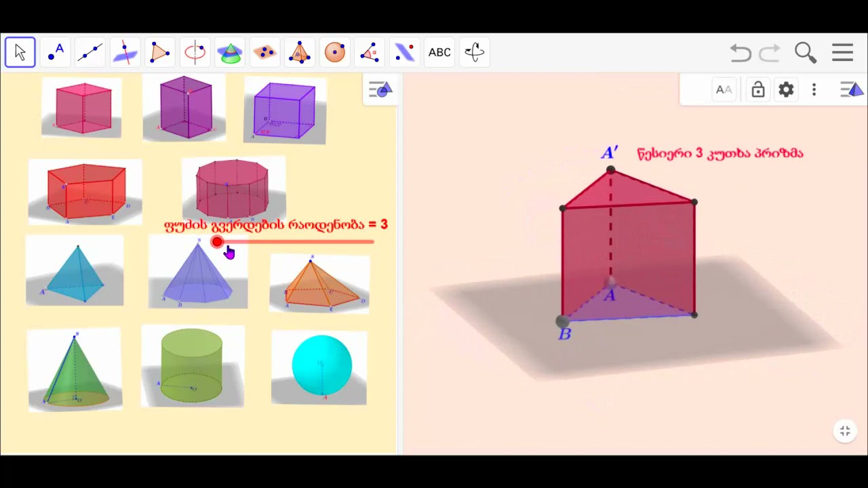Click the red slider handle for base sides
This screenshot has width=868, height=488.
[x=217, y=242]
